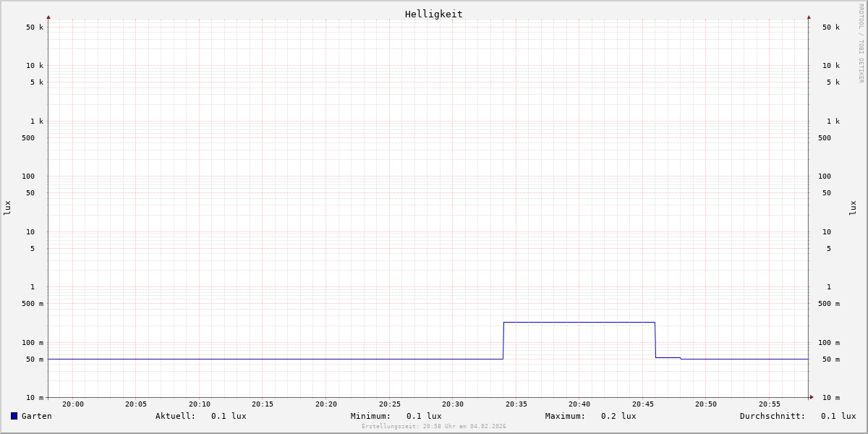
Task: Click the '500 m' label on left axis
Action: coord(33,304)
